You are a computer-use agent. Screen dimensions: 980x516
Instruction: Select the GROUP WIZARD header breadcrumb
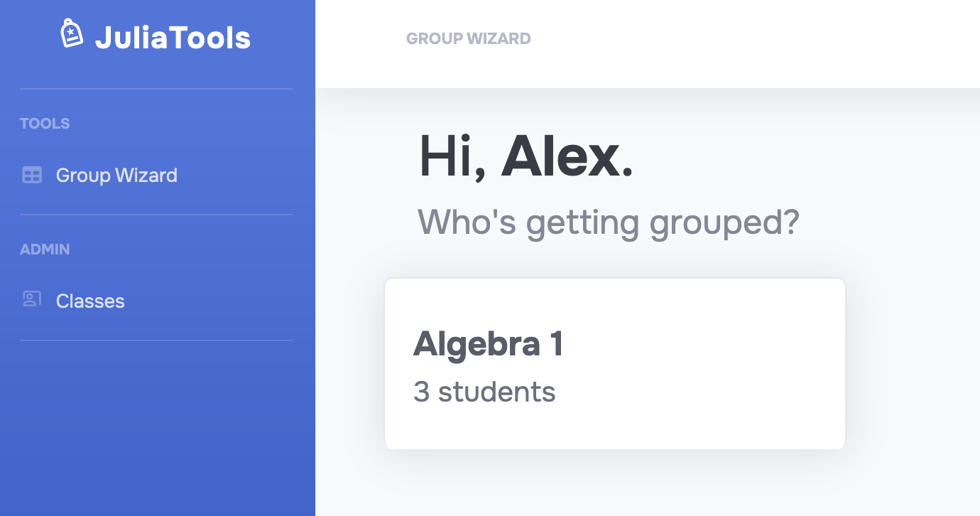pyautogui.click(x=468, y=38)
